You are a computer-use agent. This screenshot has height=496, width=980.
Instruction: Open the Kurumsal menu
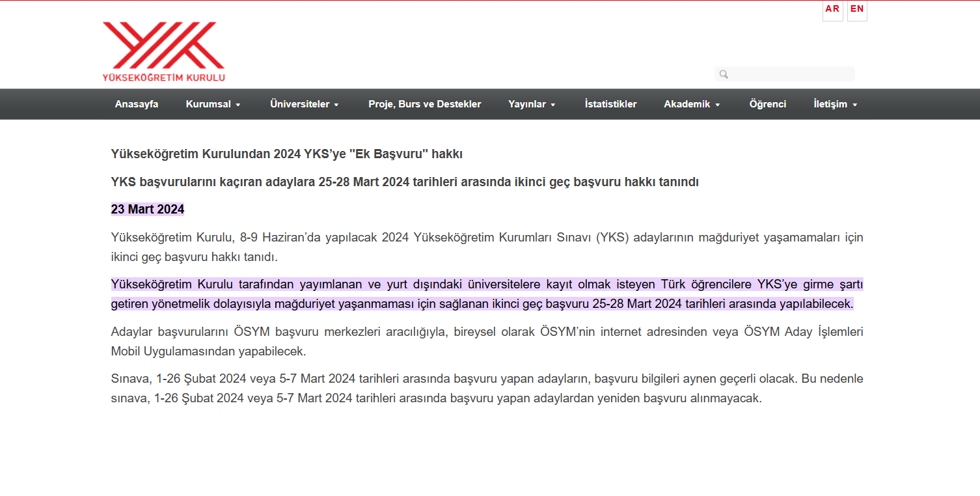coord(213,104)
